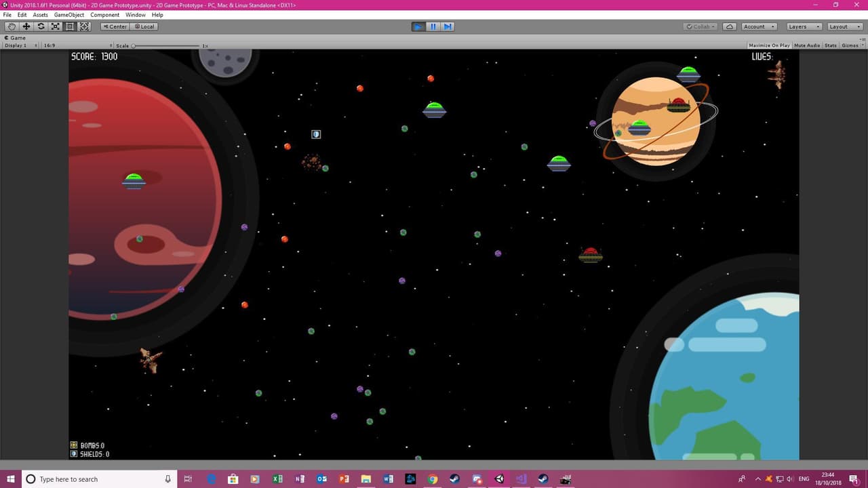Stop play mode with the Play button
Viewport: 868px width, 488px height.
(x=418, y=26)
